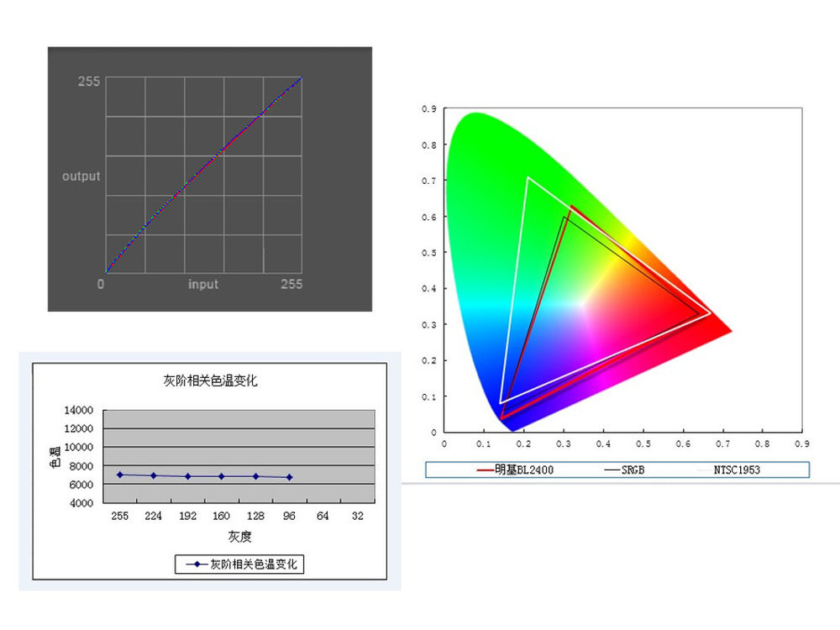This screenshot has height=630, width=840.
Task: Click the 14000 y-axis value label
Action: pos(77,411)
